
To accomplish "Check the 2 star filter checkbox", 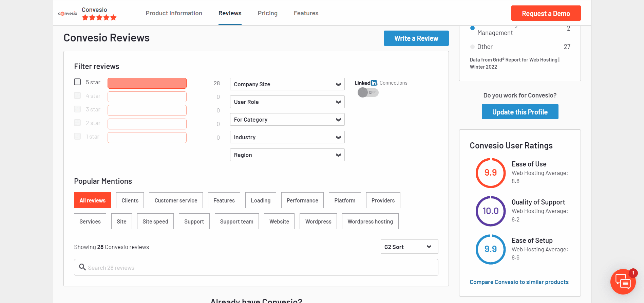I will [x=77, y=123].
